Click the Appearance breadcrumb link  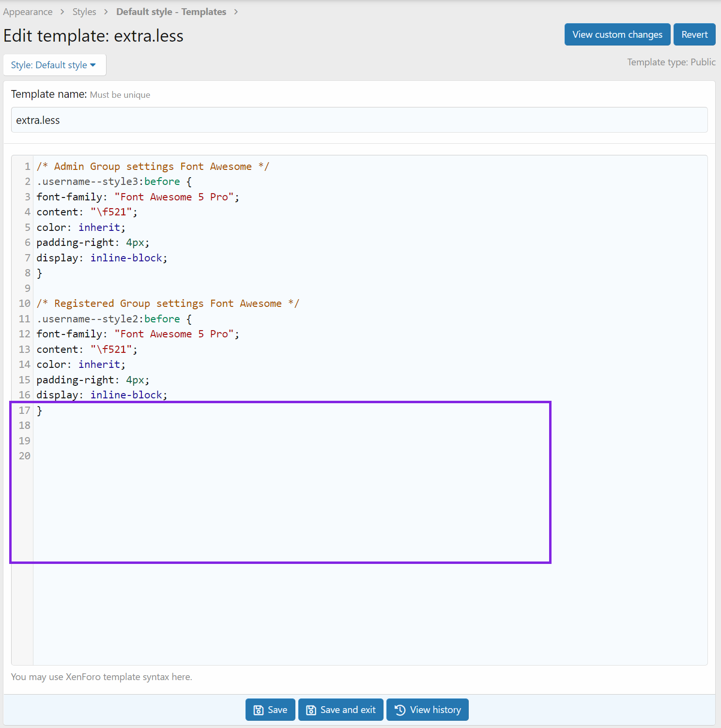(x=28, y=12)
